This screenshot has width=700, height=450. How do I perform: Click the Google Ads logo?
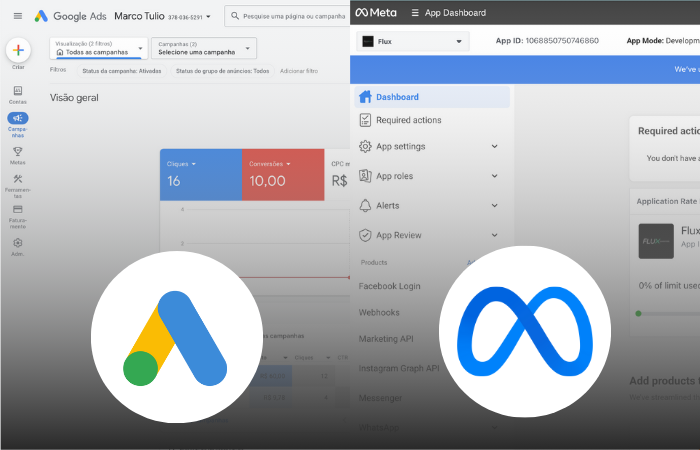click(41, 16)
